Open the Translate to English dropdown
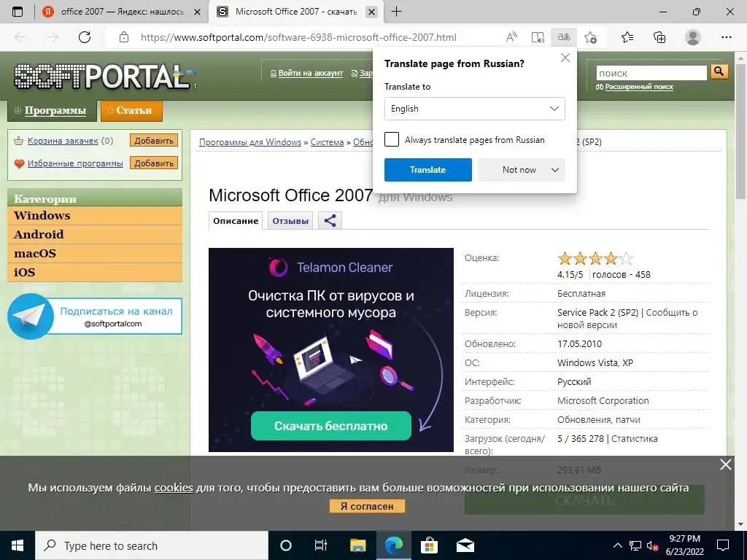747x560 pixels. (x=474, y=109)
